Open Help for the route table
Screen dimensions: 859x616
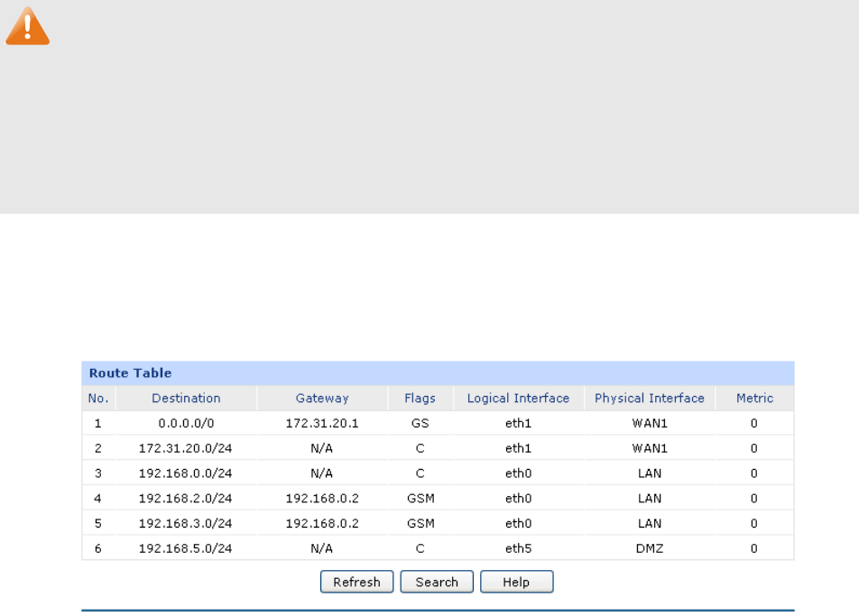click(x=517, y=582)
